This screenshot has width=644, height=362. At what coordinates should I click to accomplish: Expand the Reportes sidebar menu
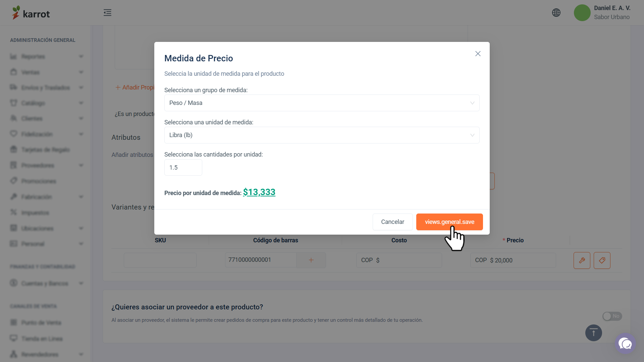47,56
